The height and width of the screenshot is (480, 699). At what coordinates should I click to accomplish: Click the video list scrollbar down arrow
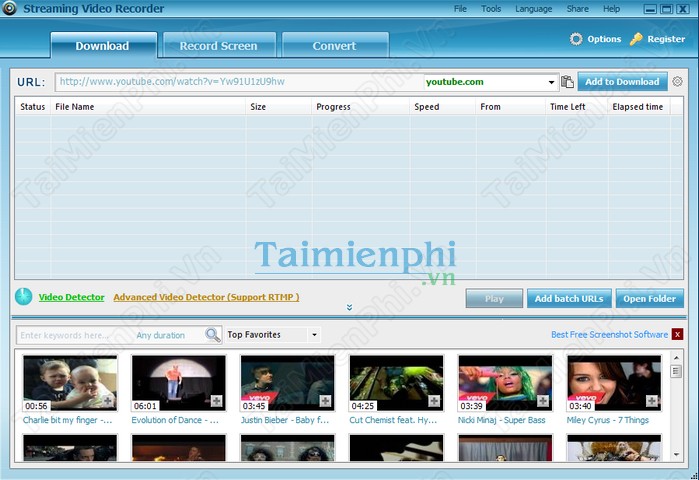[676, 454]
